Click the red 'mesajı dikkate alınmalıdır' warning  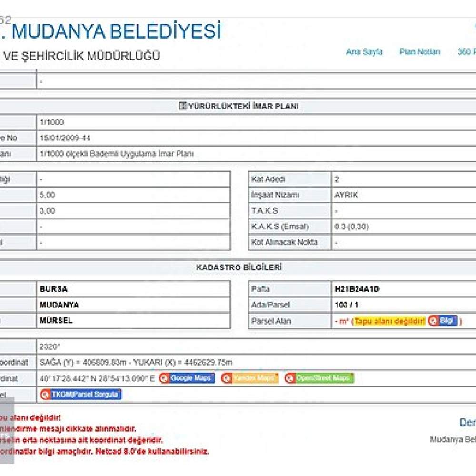[68, 429]
